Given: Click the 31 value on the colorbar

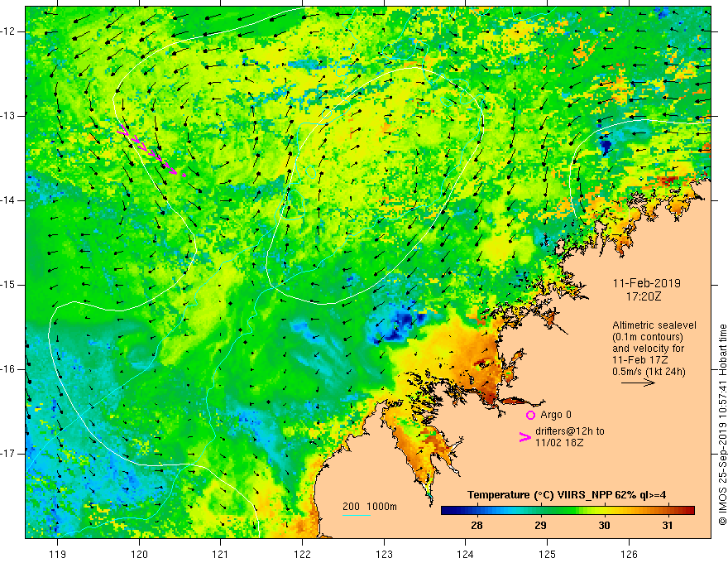Looking at the screenshot, I should point(667,526).
